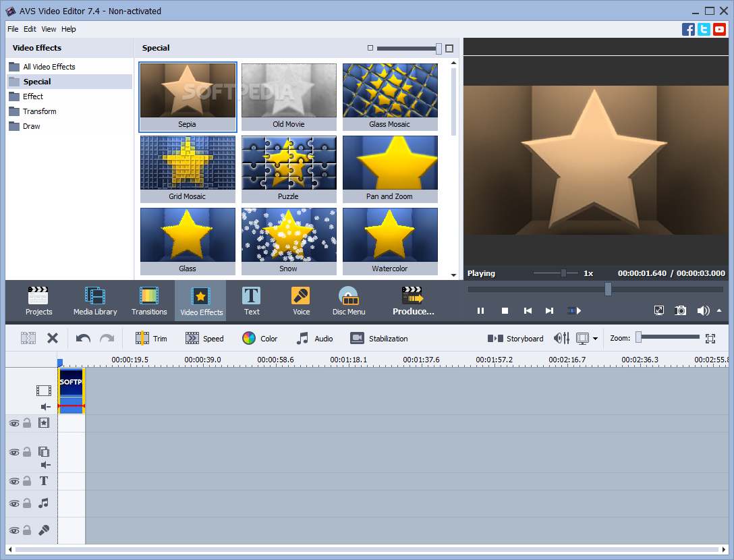Viewport: 734px width, 560px height.
Task: Open the Trim tool
Action: tap(150, 338)
